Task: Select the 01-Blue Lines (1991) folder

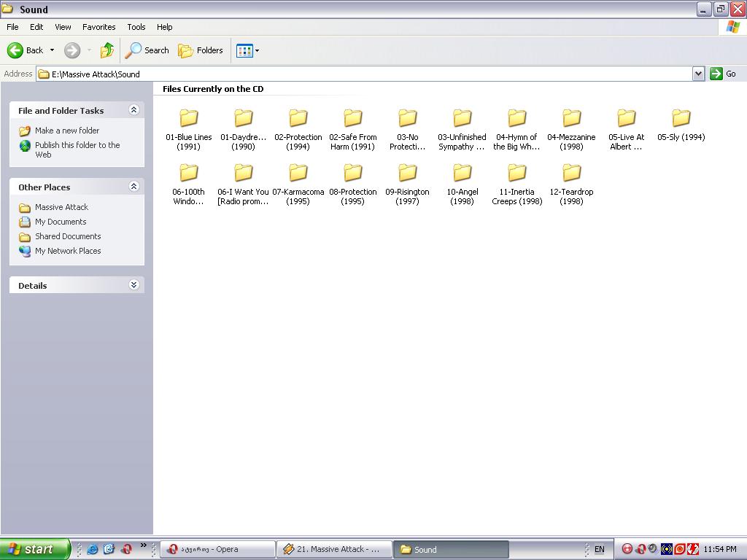Action: click(x=188, y=118)
